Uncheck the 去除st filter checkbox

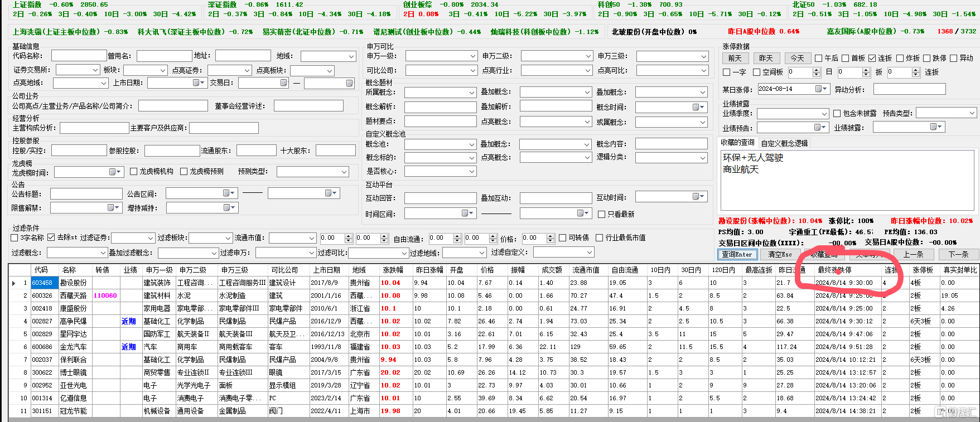point(51,237)
